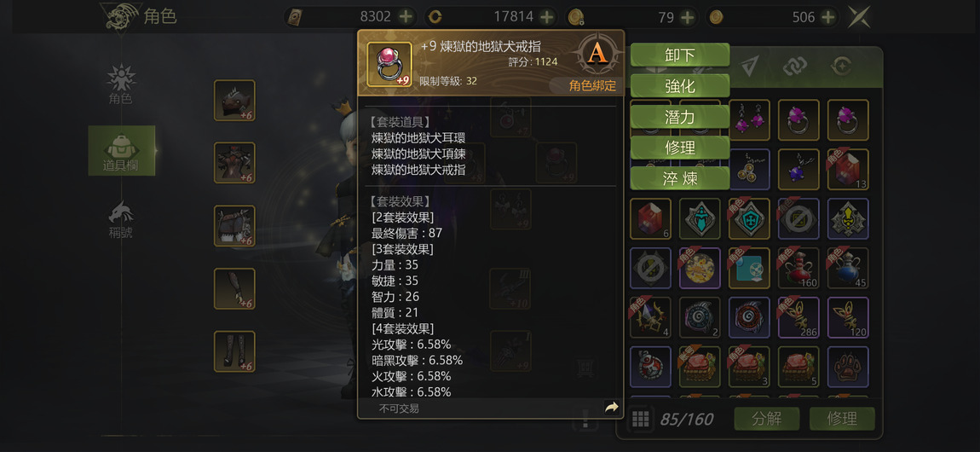Select the red potion stack of 160
The image size is (980, 452).
(x=798, y=268)
